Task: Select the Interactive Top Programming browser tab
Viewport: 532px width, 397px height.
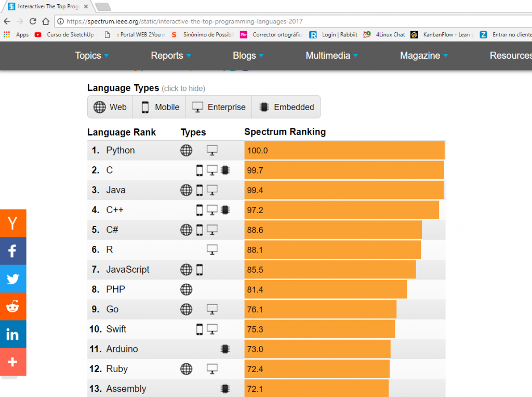Action: [47, 7]
